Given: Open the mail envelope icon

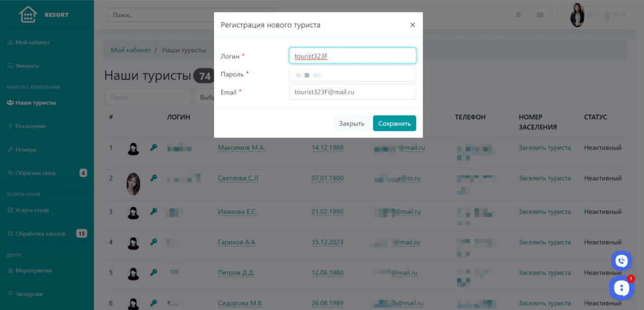Looking at the screenshot, I should [x=540, y=15].
